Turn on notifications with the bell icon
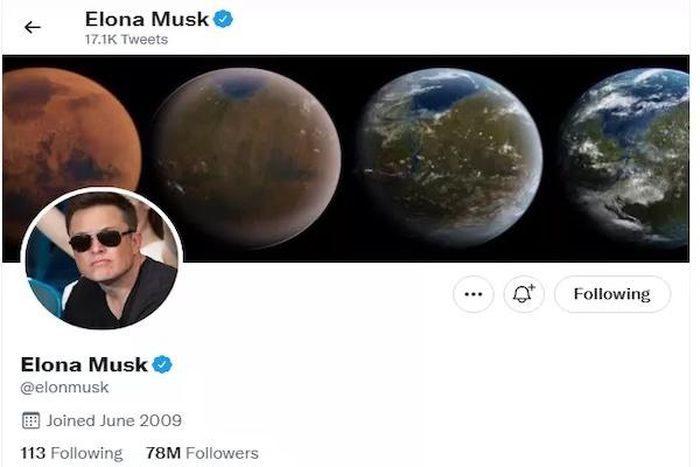 [524, 294]
